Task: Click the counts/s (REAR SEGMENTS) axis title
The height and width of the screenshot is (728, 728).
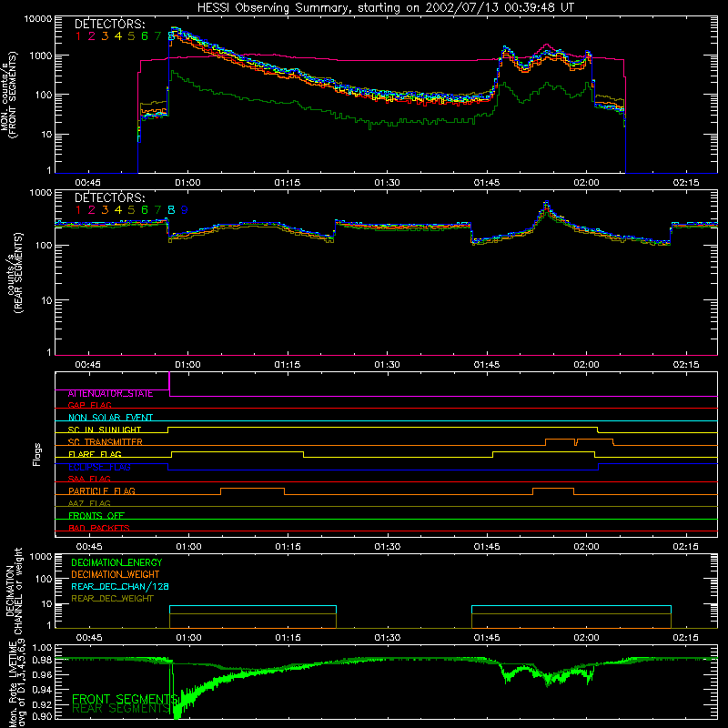Action: (14, 273)
